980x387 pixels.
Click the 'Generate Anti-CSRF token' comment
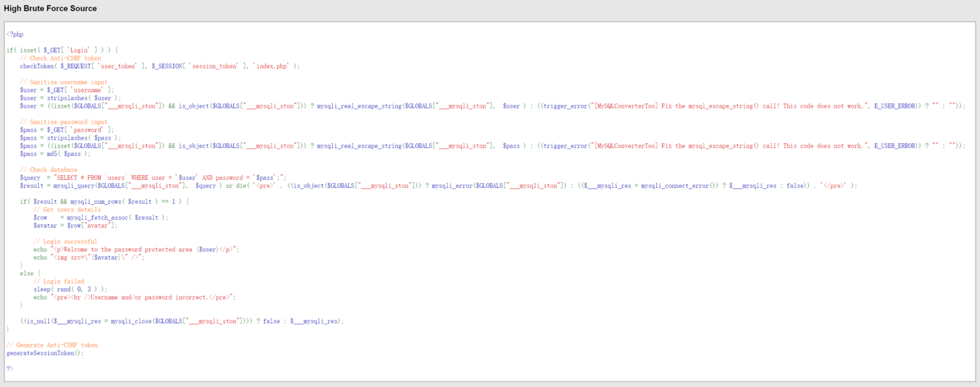(52, 345)
